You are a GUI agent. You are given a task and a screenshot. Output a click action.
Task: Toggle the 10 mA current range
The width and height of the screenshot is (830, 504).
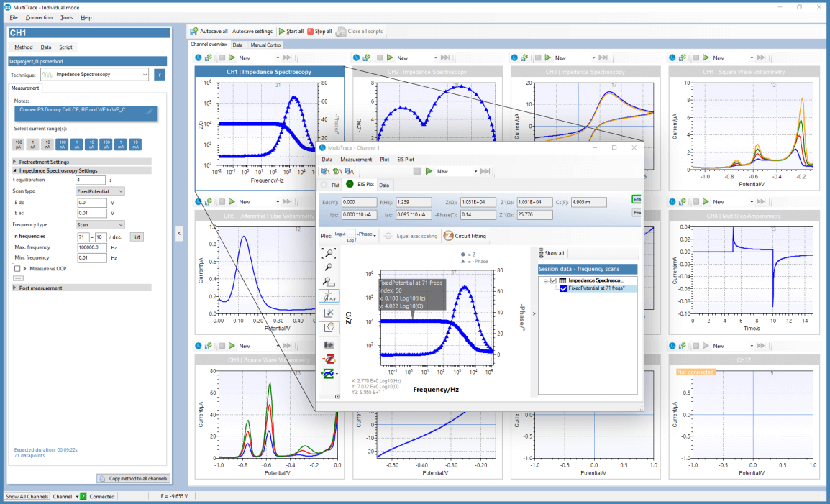(x=135, y=144)
